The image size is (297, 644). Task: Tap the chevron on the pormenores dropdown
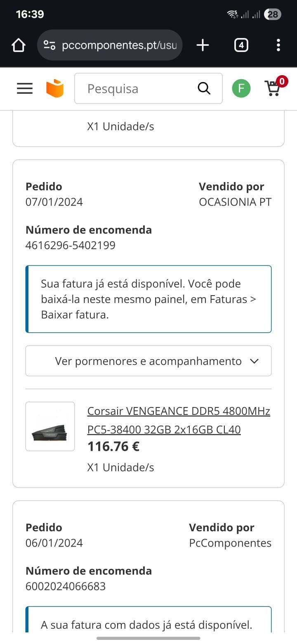tap(255, 361)
